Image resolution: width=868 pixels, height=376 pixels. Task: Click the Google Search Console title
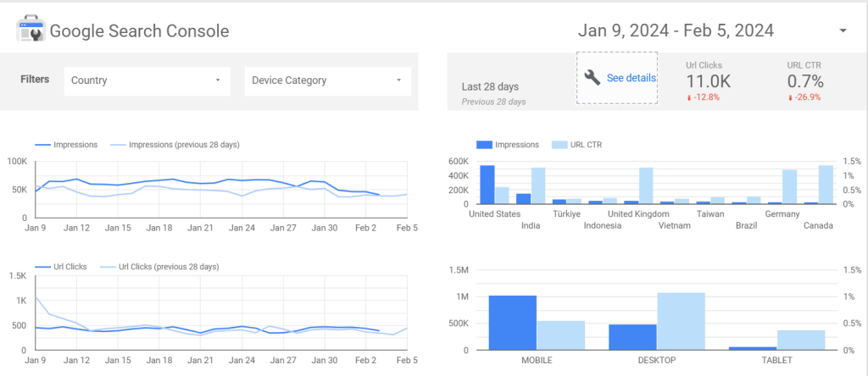pyautogui.click(x=139, y=31)
